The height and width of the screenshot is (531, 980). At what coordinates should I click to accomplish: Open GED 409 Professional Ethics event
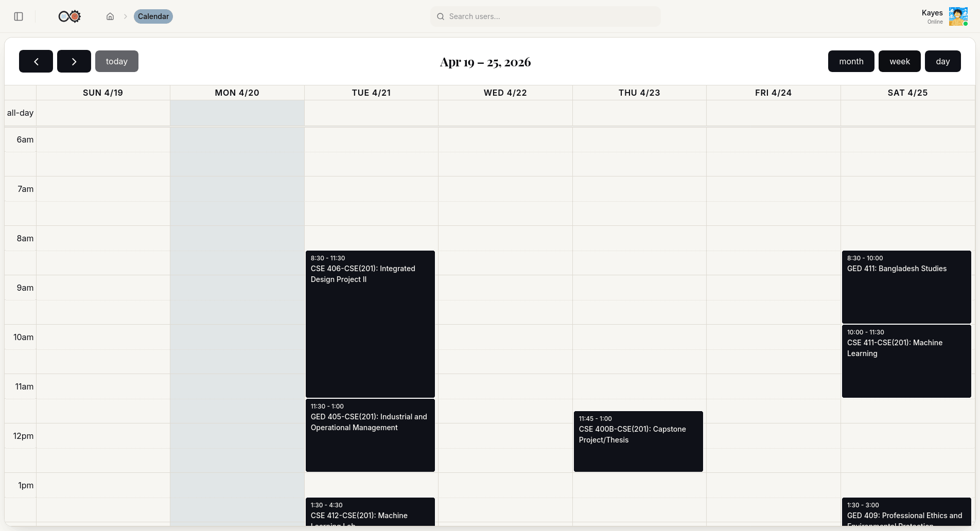(x=906, y=512)
